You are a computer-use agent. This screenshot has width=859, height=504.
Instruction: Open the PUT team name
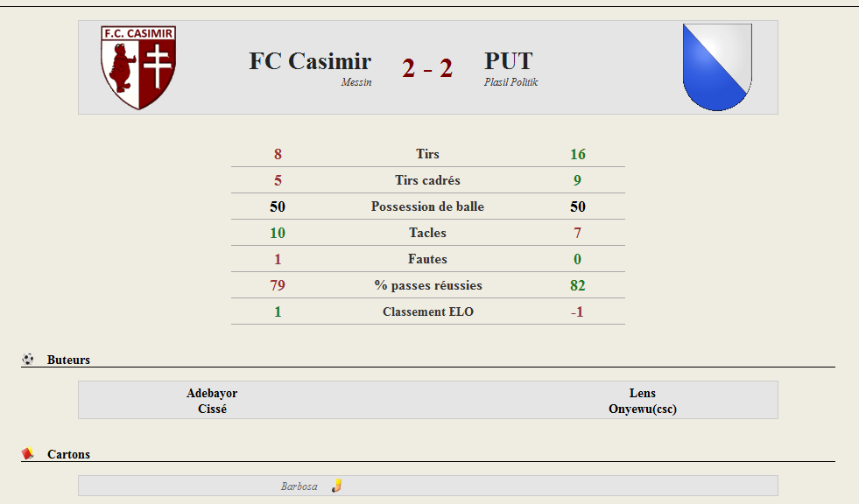[x=509, y=60]
